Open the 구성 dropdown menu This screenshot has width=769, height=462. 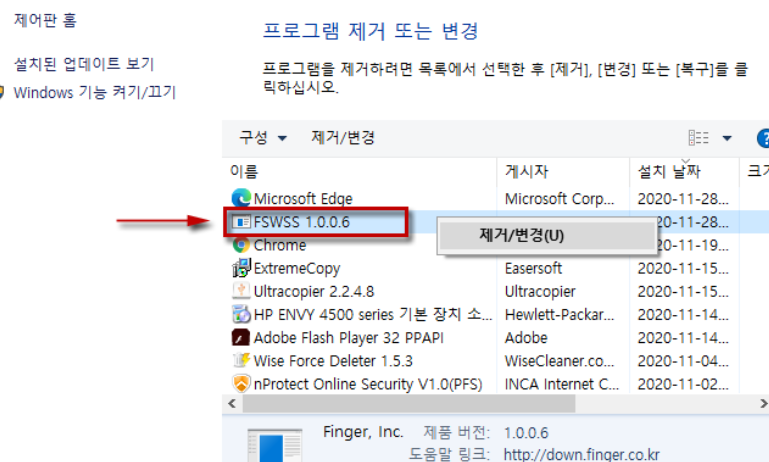coord(263,138)
